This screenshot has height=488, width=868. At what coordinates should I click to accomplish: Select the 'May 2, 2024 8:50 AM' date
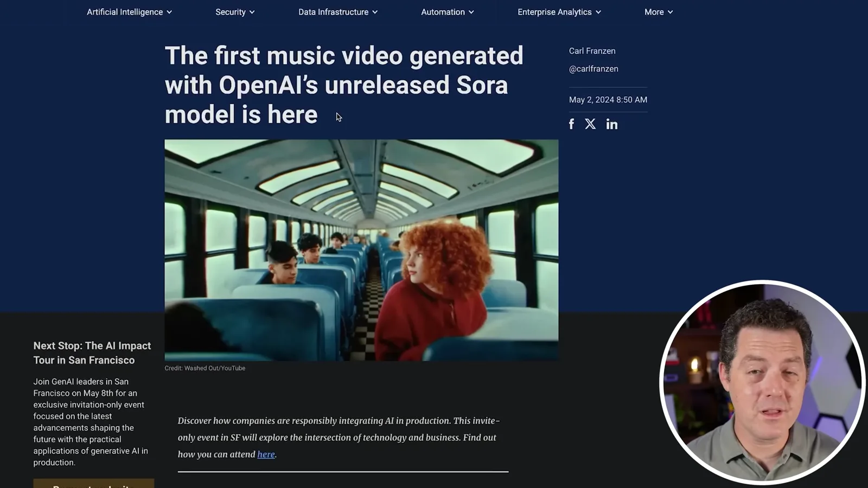point(608,100)
